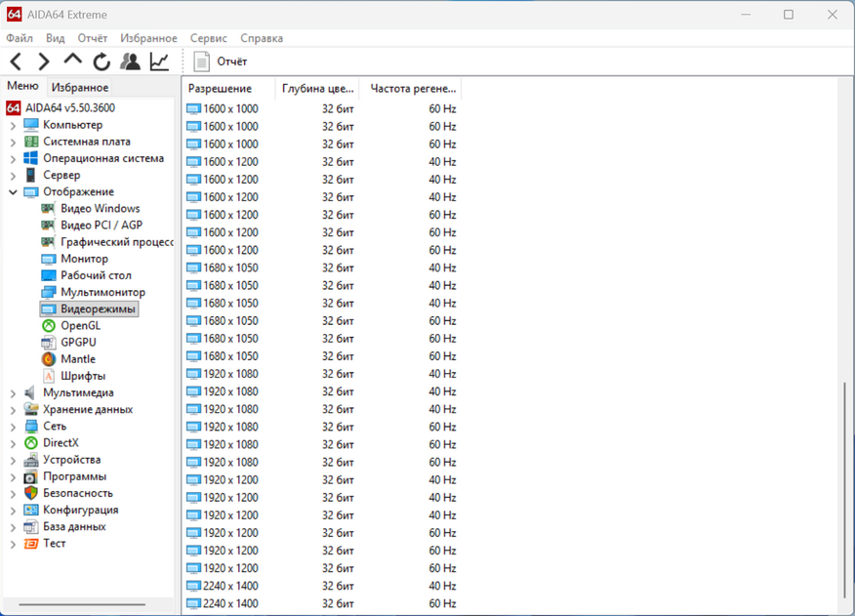
Task: Select the База данных tree item
Action: 74,526
